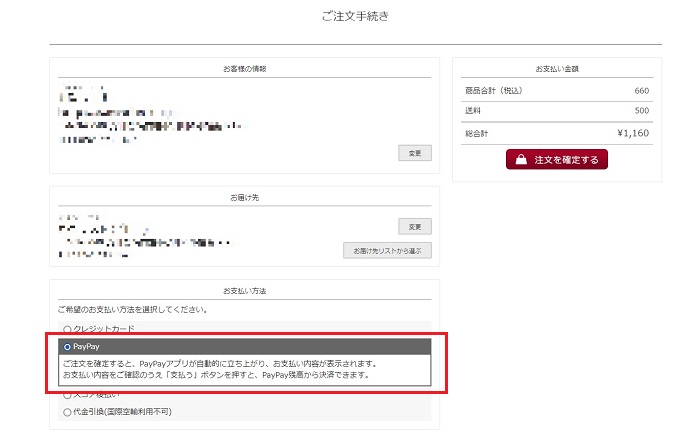The width and height of the screenshot is (700, 442).
Task: Select the PayPay payment radio button
Action: [x=67, y=346]
